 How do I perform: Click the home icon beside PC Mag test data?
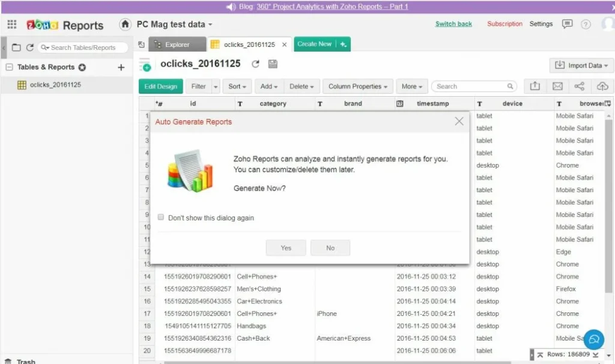125,25
